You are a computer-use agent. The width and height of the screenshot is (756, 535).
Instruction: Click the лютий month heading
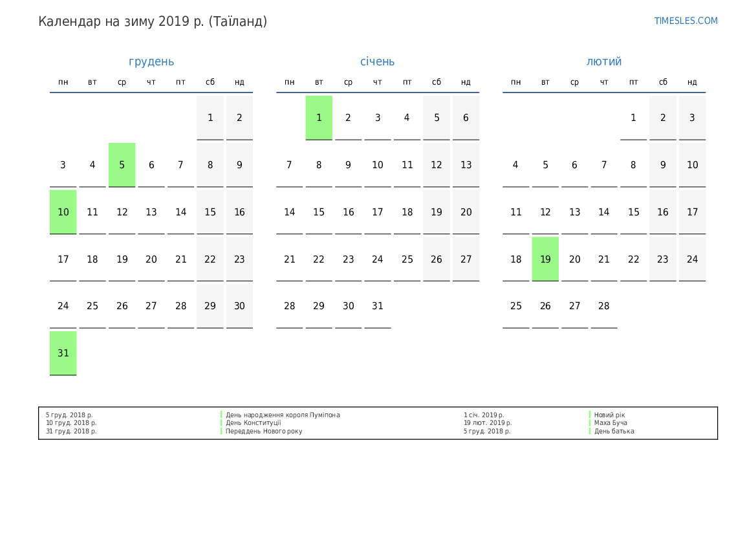[x=604, y=61]
